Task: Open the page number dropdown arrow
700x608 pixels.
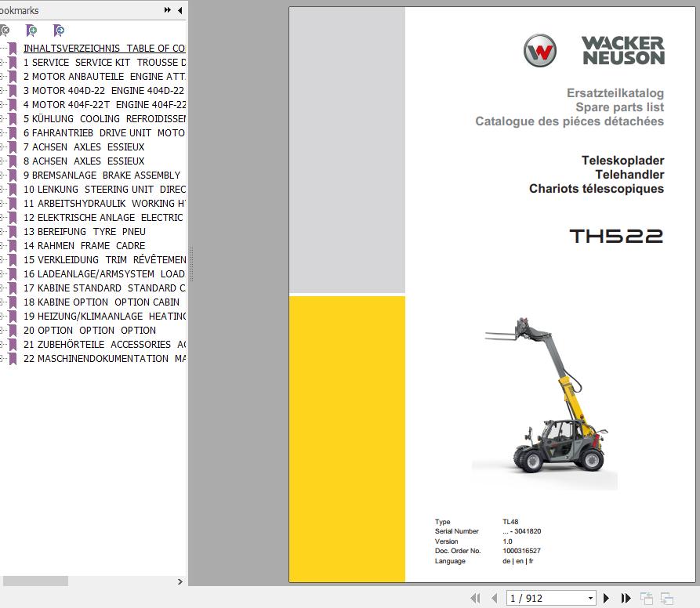Action: [590, 598]
